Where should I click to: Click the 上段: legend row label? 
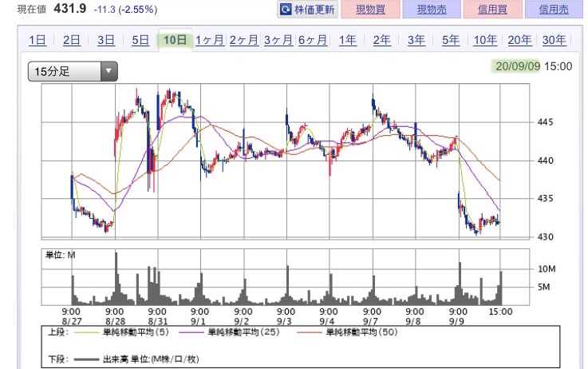pos(58,332)
